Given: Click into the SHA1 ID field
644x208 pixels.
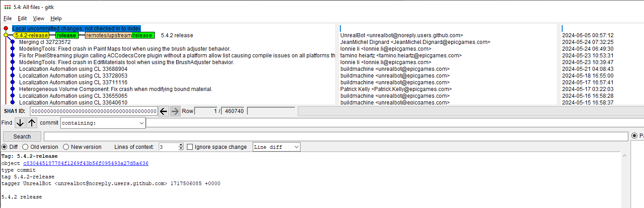Looking at the screenshot, I should click(94, 111).
